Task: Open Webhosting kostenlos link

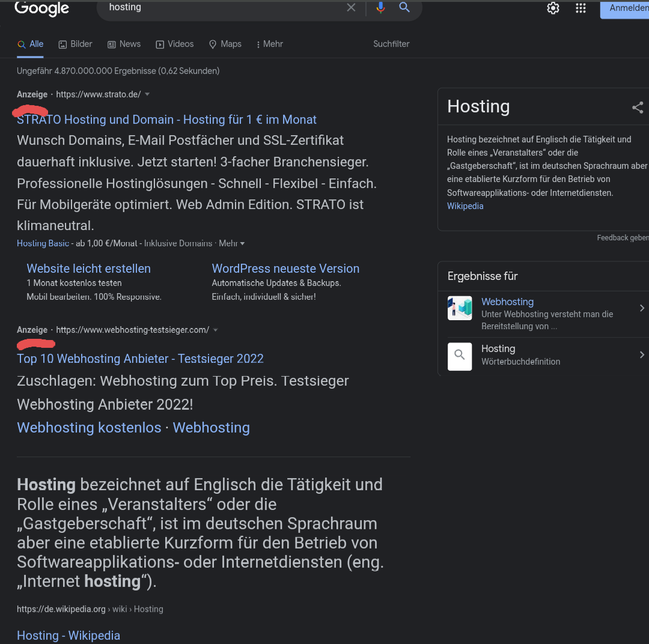Action: click(x=89, y=428)
